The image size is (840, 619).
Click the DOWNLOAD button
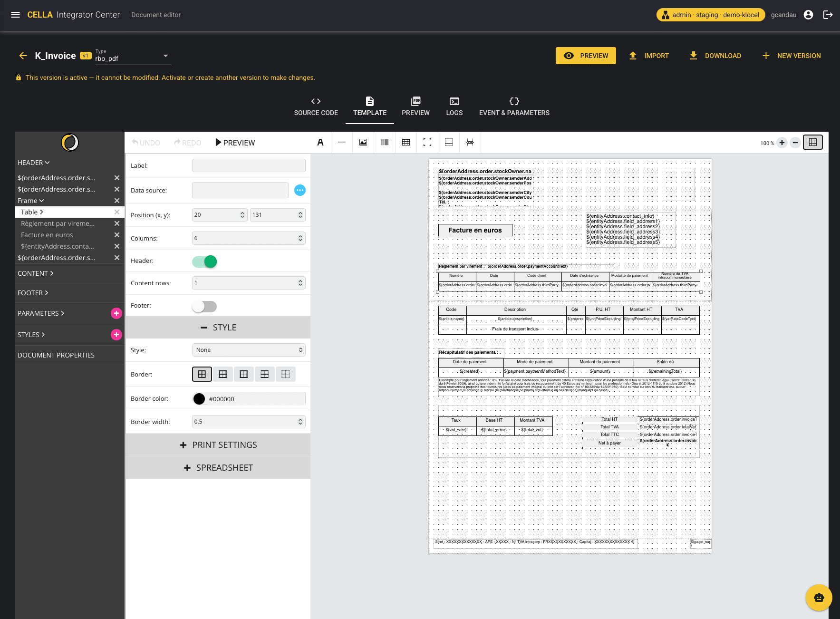(x=715, y=56)
